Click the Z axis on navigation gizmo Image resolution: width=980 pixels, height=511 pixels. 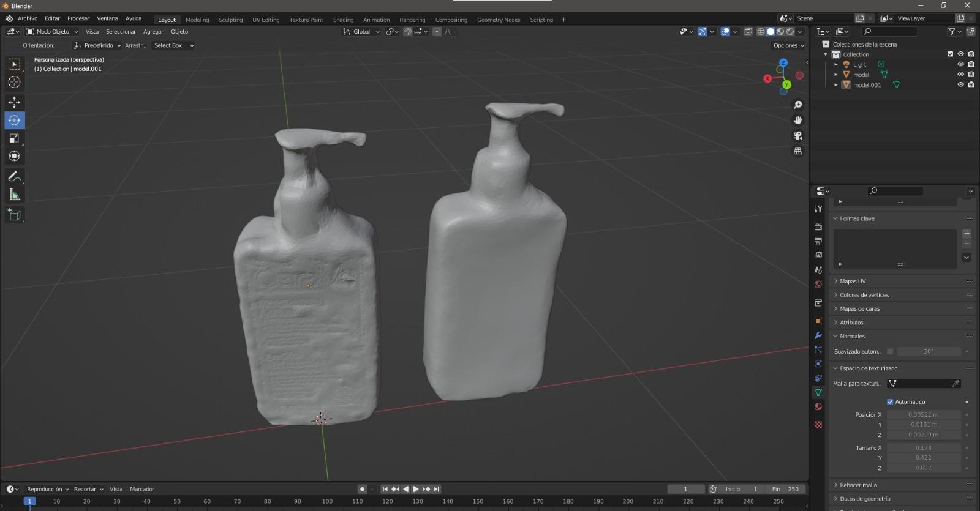coord(783,62)
